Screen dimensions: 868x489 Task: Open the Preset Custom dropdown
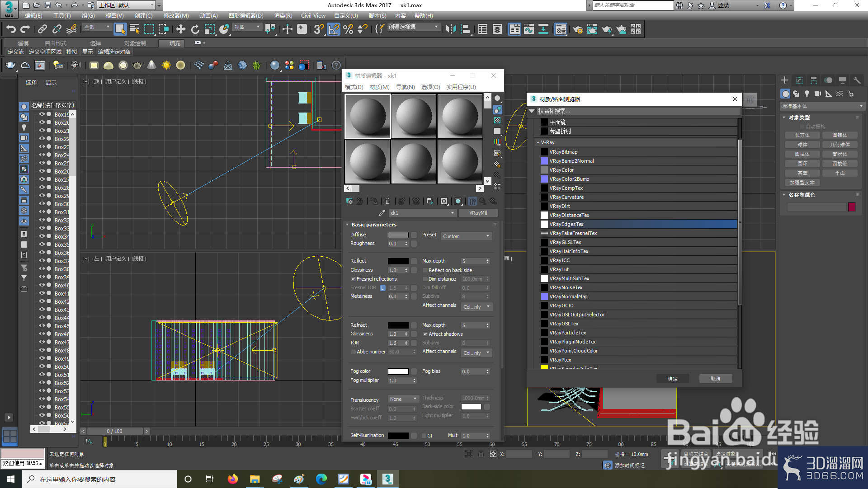tap(466, 236)
